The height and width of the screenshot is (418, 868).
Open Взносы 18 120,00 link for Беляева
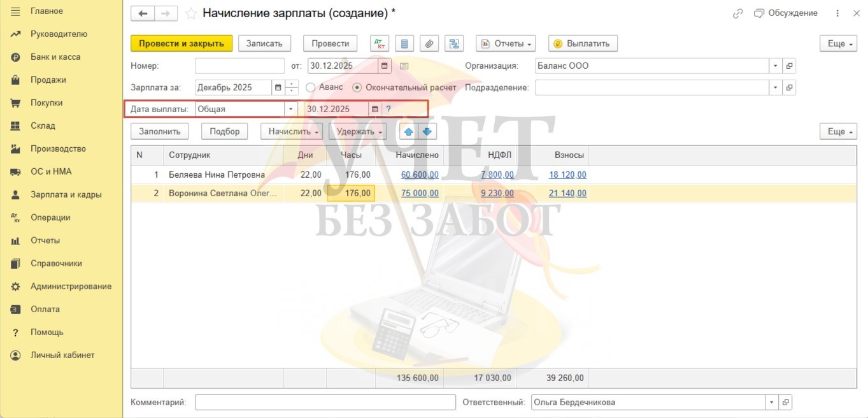tap(567, 175)
